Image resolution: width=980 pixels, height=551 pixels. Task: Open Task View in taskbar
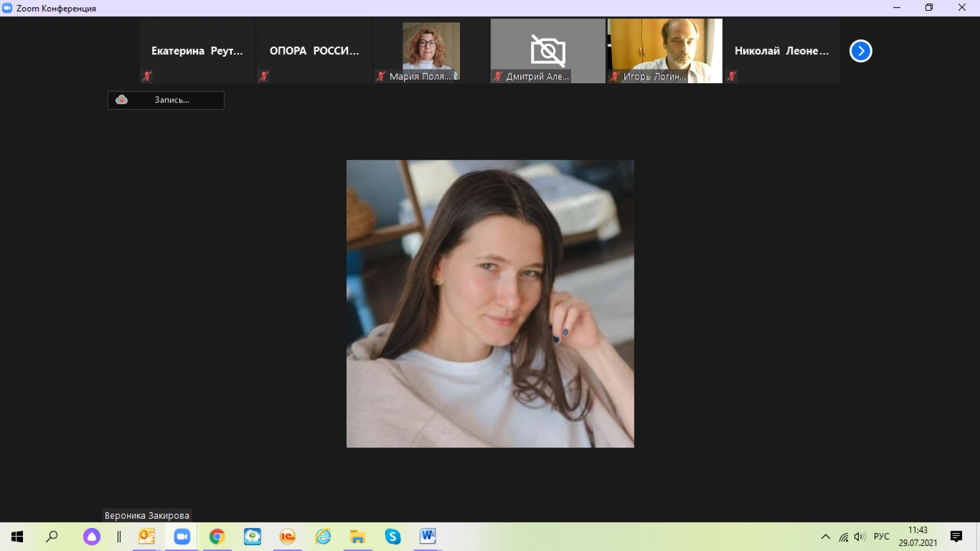[x=119, y=537]
